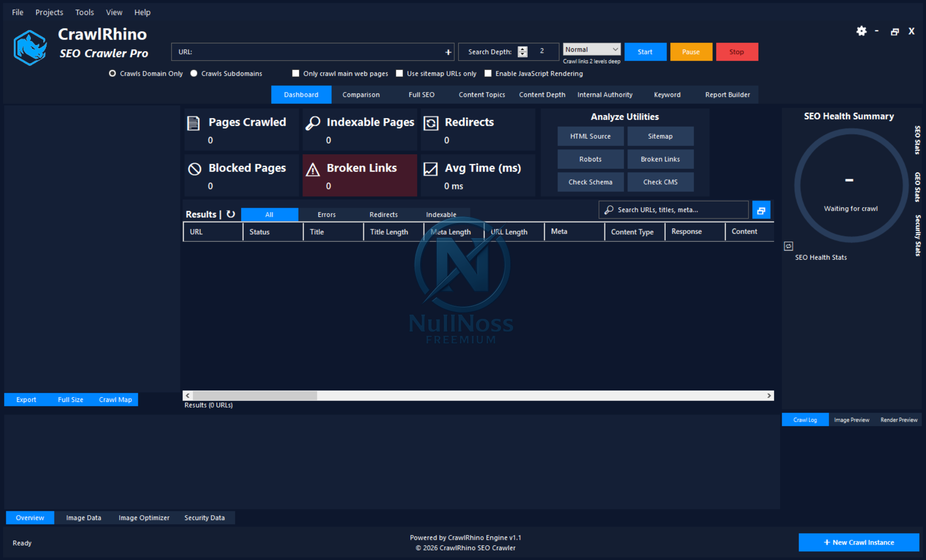This screenshot has width=926, height=560.
Task: Expand the SEO Health Stats panel icon
Action: [789, 246]
